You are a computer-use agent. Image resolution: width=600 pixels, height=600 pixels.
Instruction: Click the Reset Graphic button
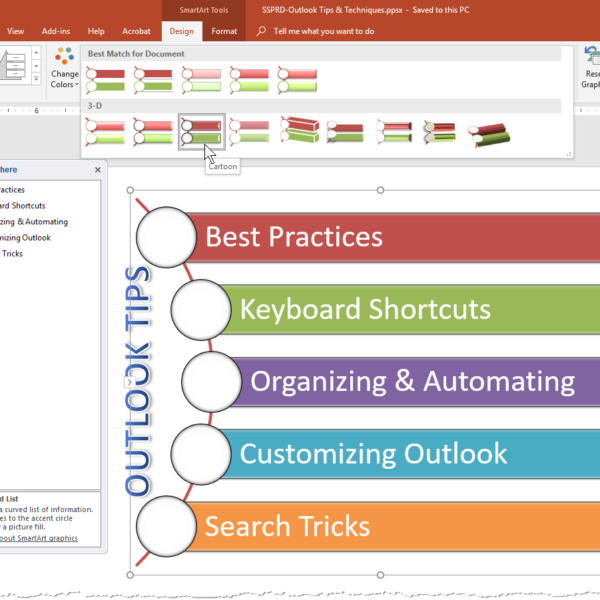pyautogui.click(x=591, y=68)
